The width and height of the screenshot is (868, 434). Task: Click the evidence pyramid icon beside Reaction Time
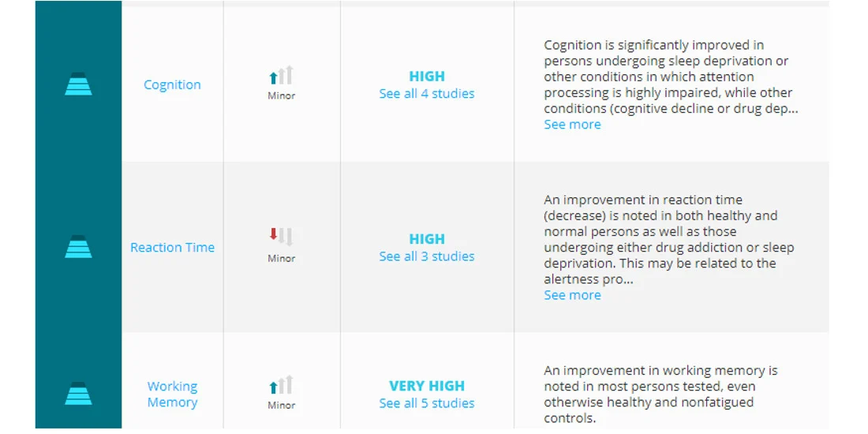78,247
